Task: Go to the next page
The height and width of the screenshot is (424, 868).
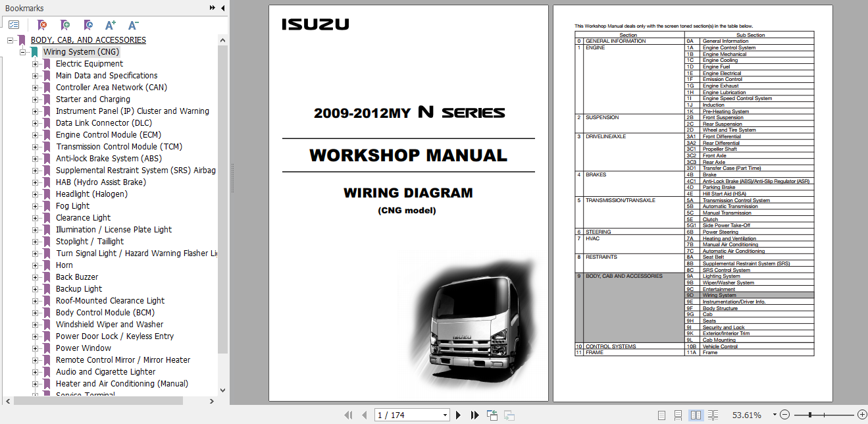Action: coord(459,415)
